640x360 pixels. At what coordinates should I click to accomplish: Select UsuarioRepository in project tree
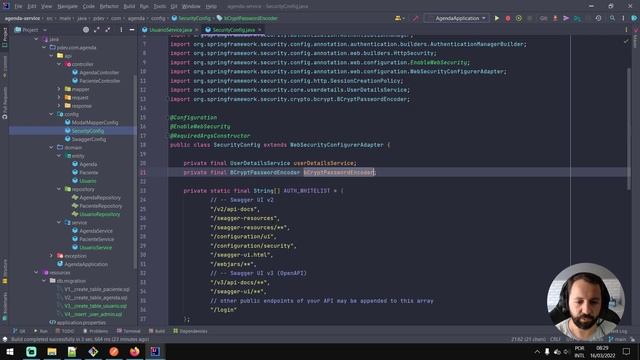(x=100, y=214)
